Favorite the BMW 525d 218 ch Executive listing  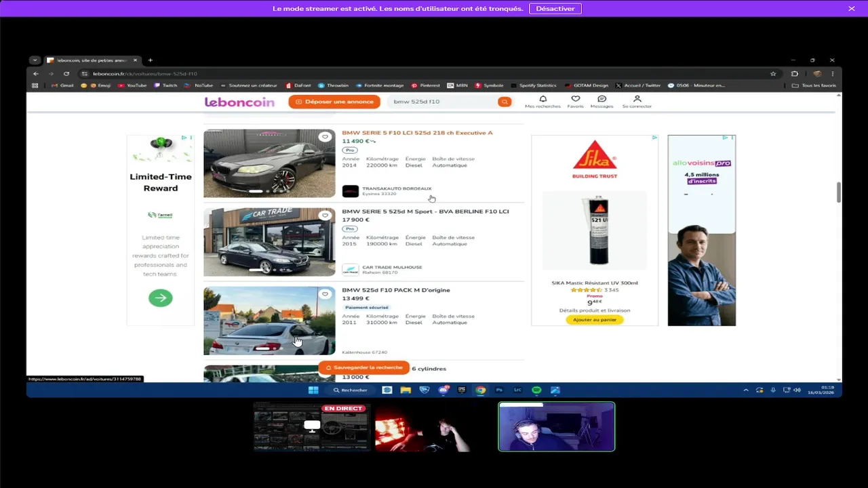(x=325, y=137)
